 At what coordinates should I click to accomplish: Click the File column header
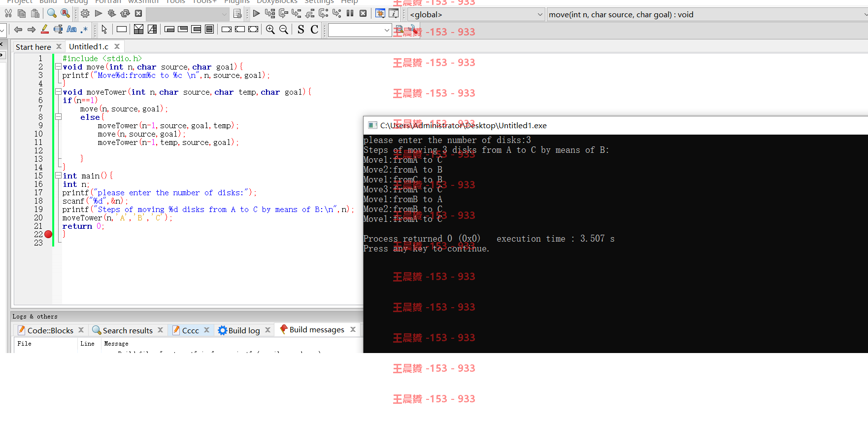pyautogui.click(x=24, y=344)
